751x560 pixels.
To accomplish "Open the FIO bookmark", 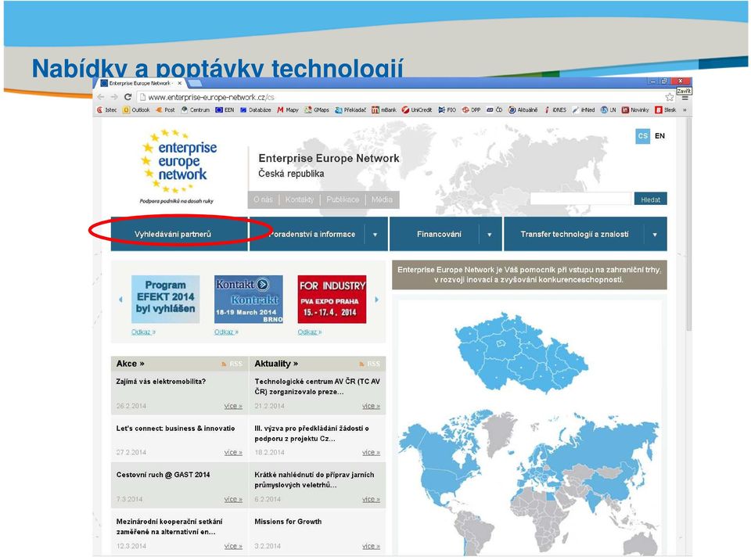I will click(x=447, y=109).
